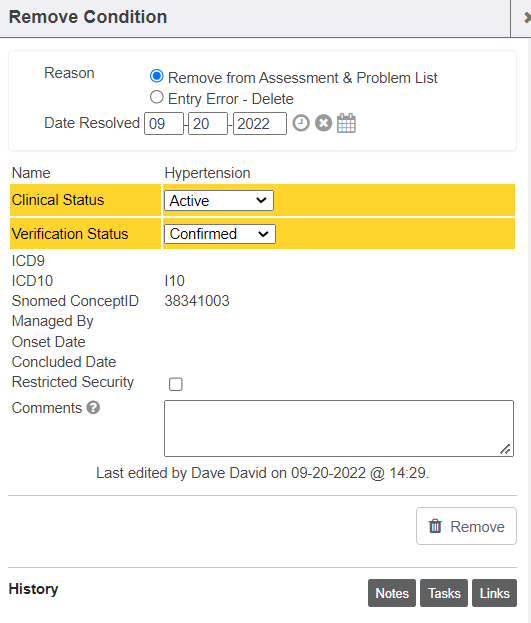Click the day field showing 20
Viewport: 531px width, 623px height.
pos(208,124)
